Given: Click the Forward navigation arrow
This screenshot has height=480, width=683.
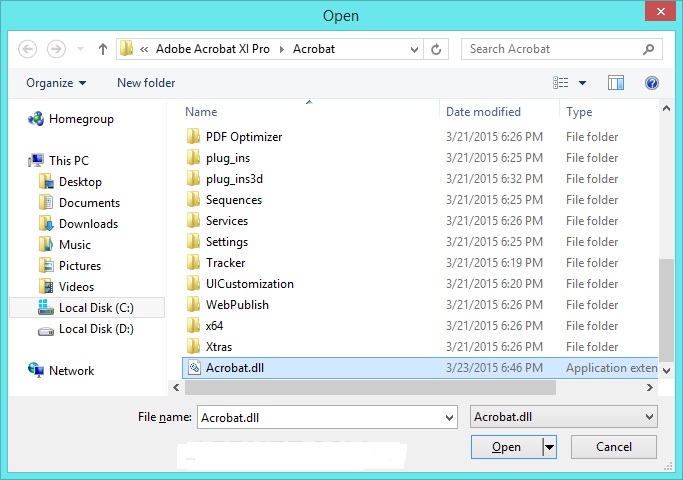Looking at the screenshot, I should pyautogui.click(x=56, y=49).
